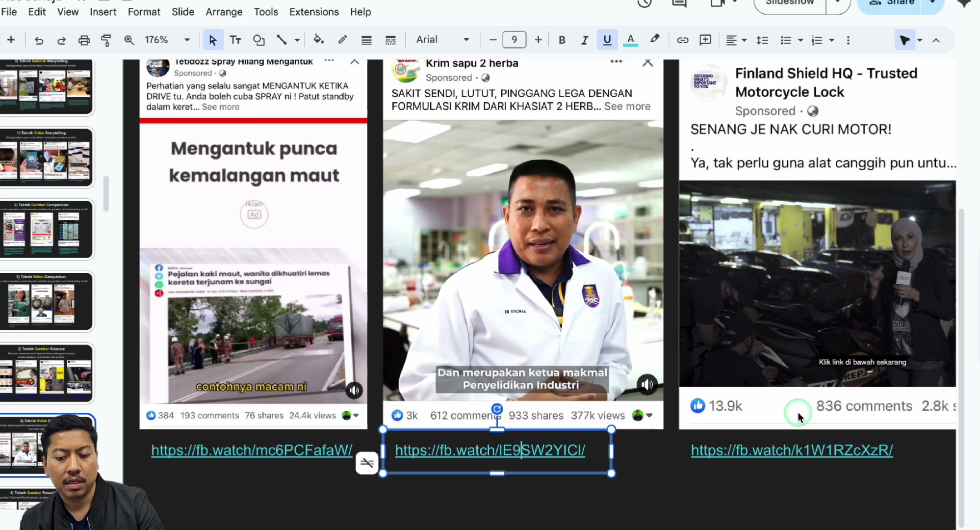Open the fill color bucket
The image size is (980, 530).
[319, 40]
